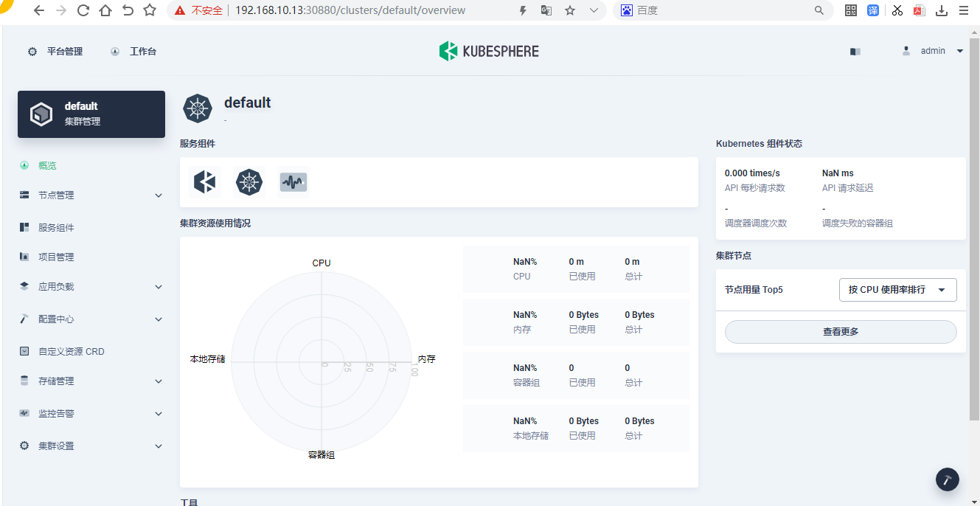This screenshot has width=980, height=506.
Task: Open the scissors screenshot tool
Action: coord(897,10)
